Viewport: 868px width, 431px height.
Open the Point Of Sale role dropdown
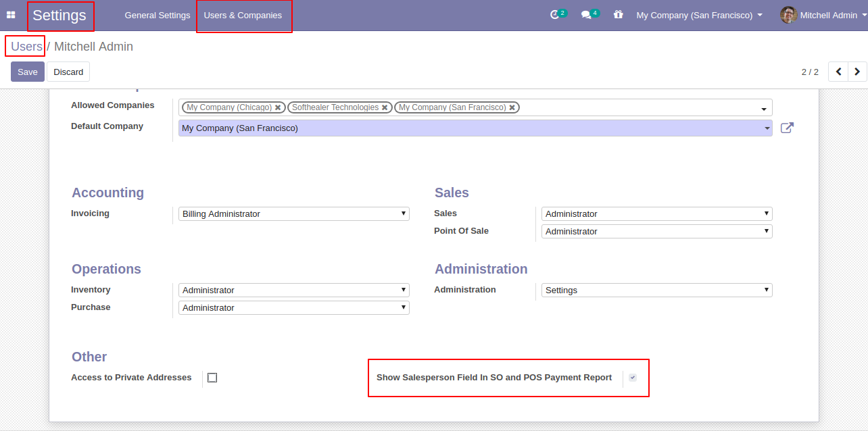click(x=657, y=231)
